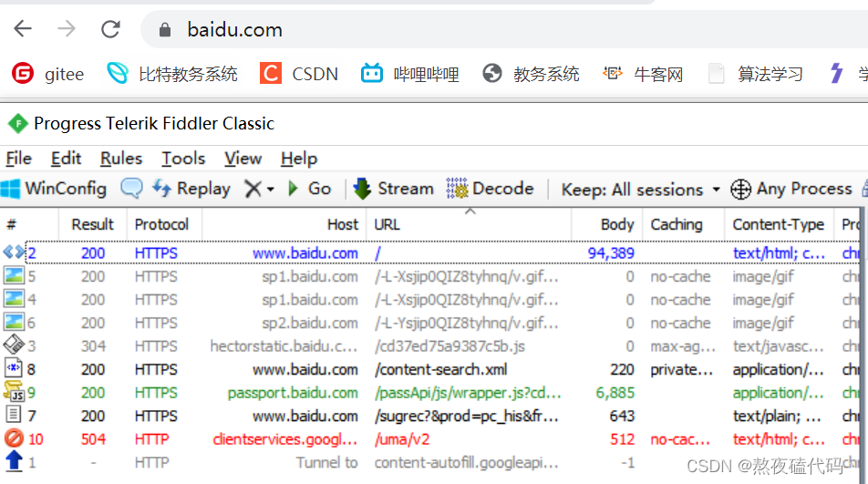Viewport: 868px width, 484px height.
Task: Open the 算法学习 bookmark
Action: pos(756,74)
